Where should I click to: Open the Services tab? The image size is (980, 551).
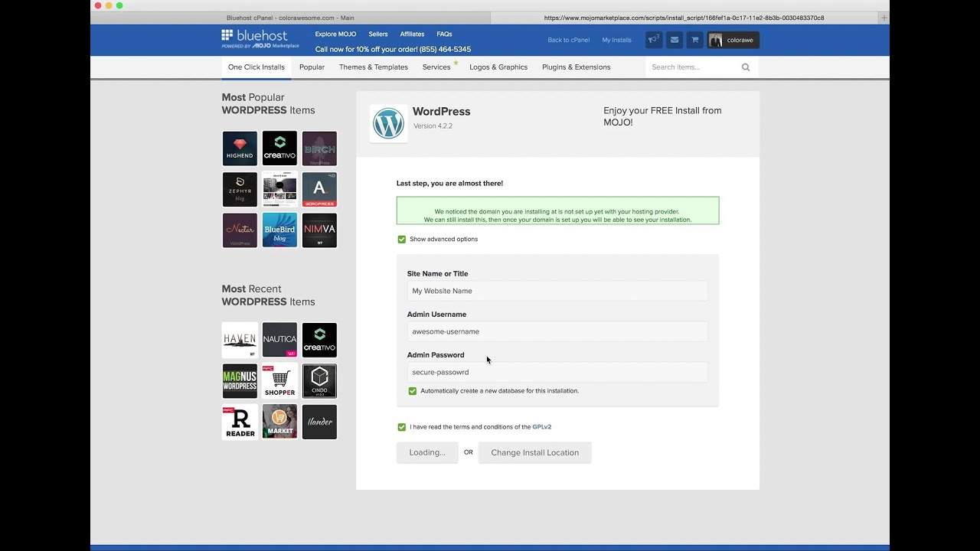436,67
